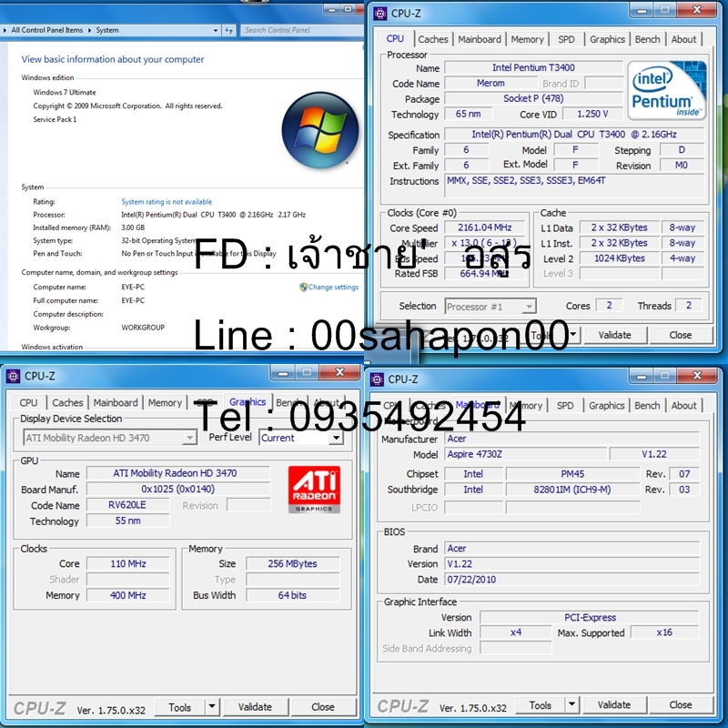Close the bottom-left CPU-Z window via title bar X

tap(339, 372)
